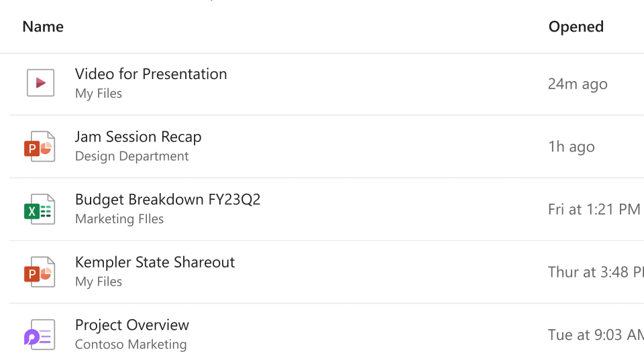
Task: Open the Budget Breakdown FY23Q2 workbook
Action: click(168, 200)
